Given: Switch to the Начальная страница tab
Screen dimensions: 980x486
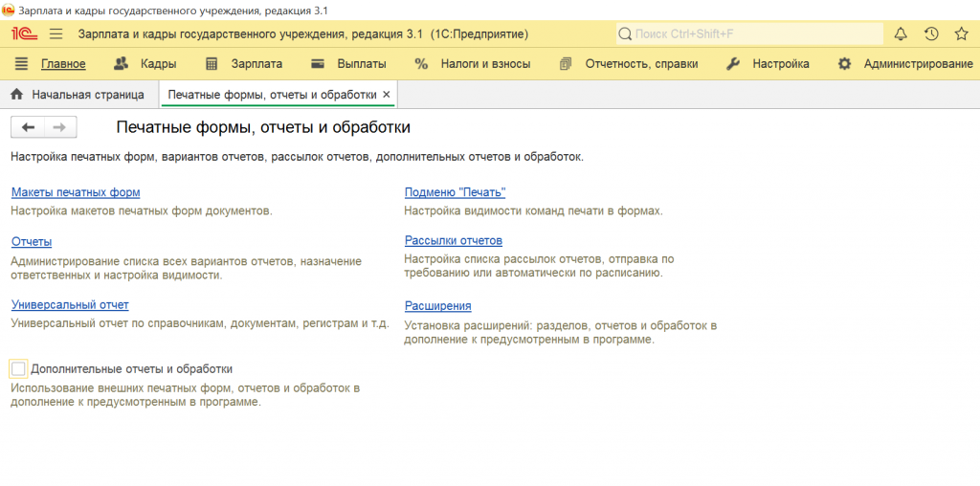Looking at the screenshot, I should 87,95.
